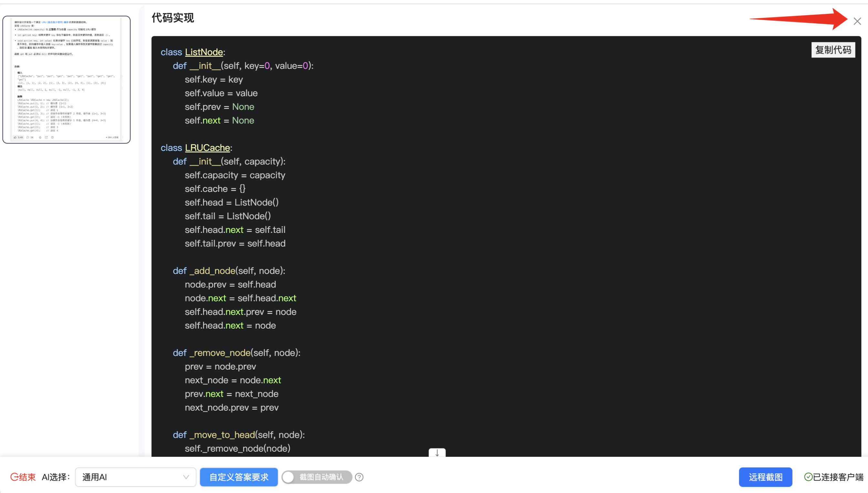Close the 代码实现 panel with the X
Viewport: 868px width, 493px height.
tap(857, 21)
